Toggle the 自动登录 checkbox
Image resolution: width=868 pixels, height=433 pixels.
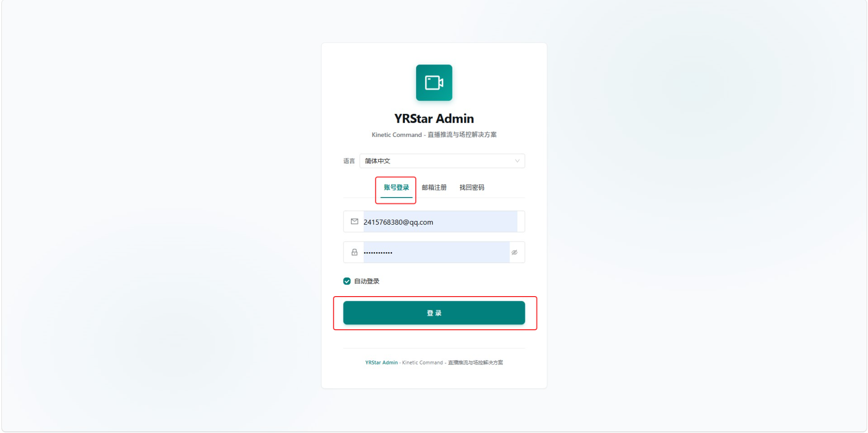click(x=347, y=281)
